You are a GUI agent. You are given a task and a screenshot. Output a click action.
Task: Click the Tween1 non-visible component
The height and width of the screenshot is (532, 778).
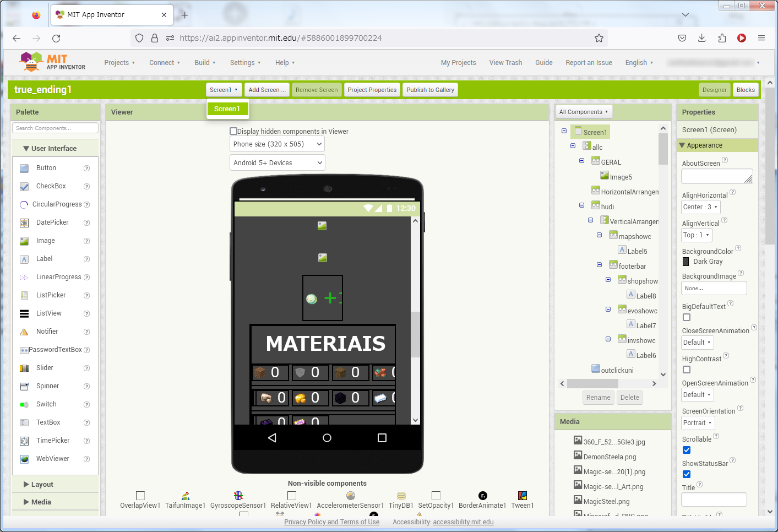pos(522,496)
